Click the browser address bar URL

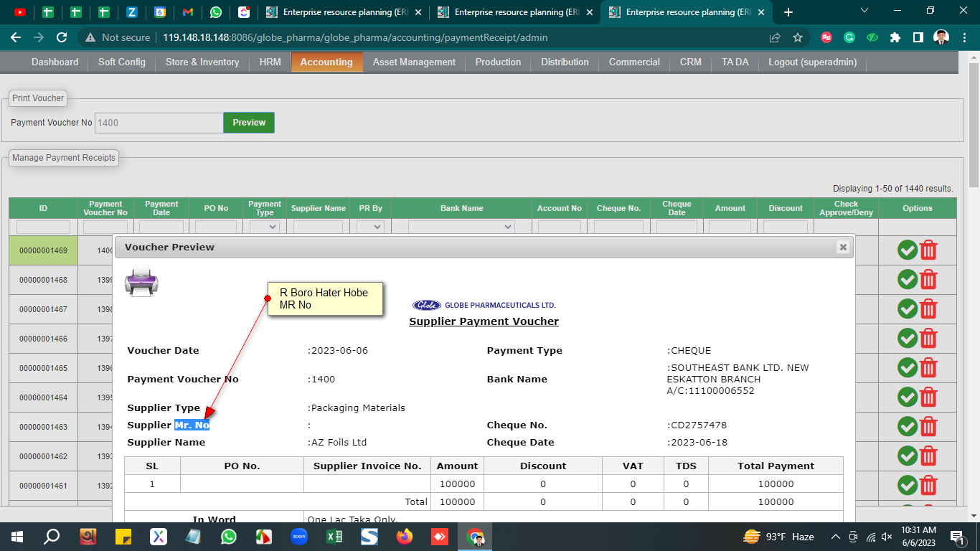(x=355, y=37)
